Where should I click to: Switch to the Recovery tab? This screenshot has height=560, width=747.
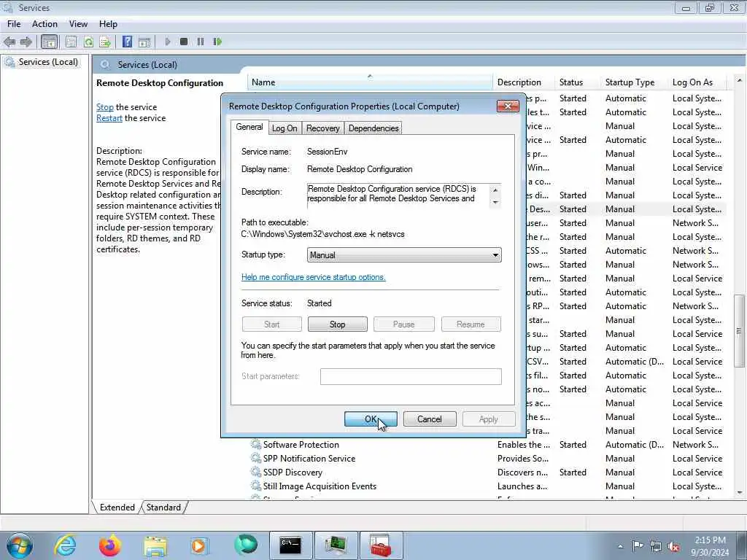pos(322,128)
